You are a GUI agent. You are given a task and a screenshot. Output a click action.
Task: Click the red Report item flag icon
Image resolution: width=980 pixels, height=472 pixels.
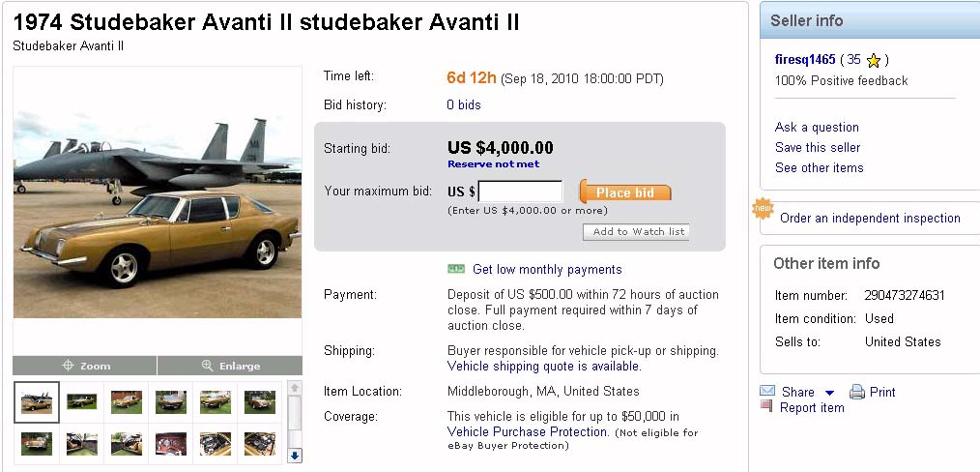pyautogui.click(x=766, y=407)
